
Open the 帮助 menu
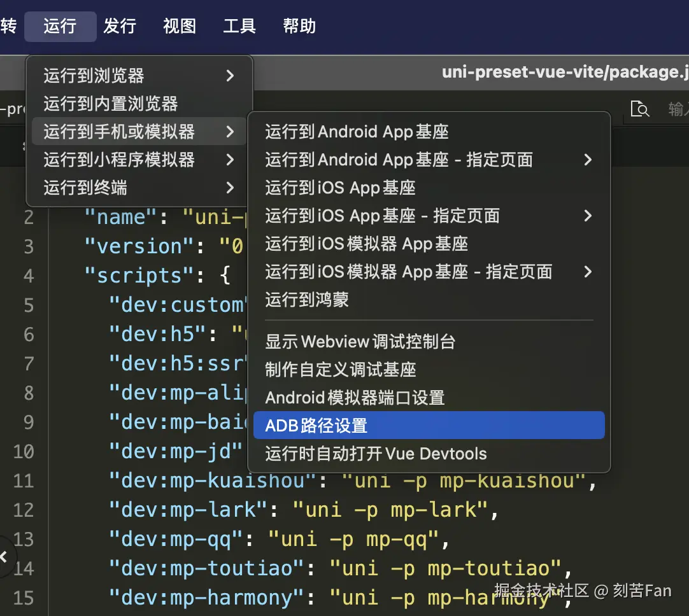click(299, 26)
